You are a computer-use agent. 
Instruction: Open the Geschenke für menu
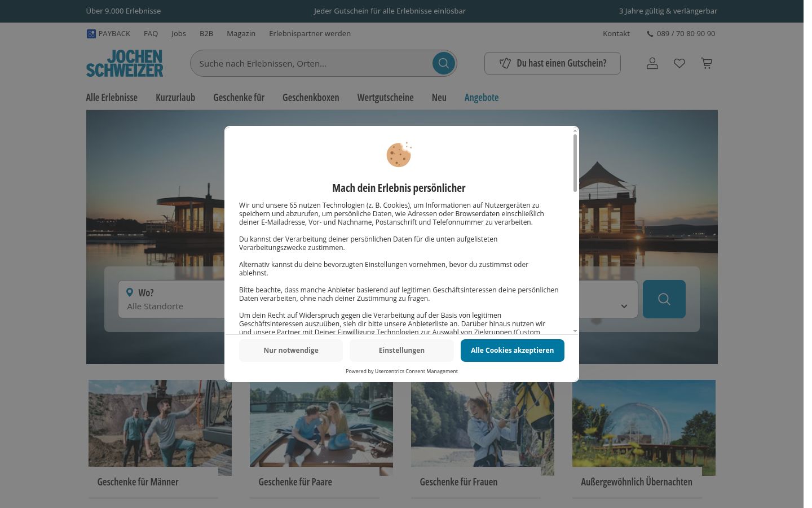tap(239, 98)
